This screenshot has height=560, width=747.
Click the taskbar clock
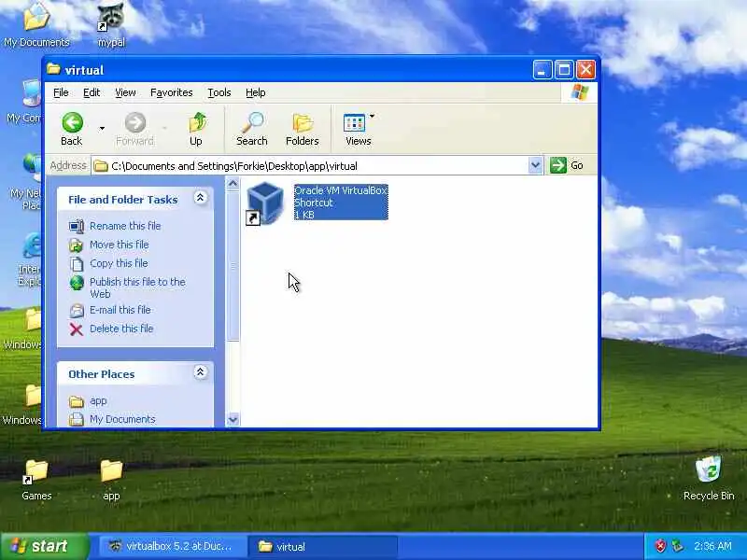[712, 546]
